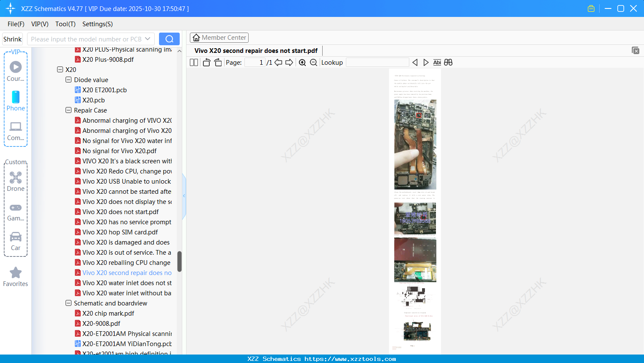Open Vivo X20 hop SIM card.pdf
The height and width of the screenshot is (363, 644).
coord(120,232)
